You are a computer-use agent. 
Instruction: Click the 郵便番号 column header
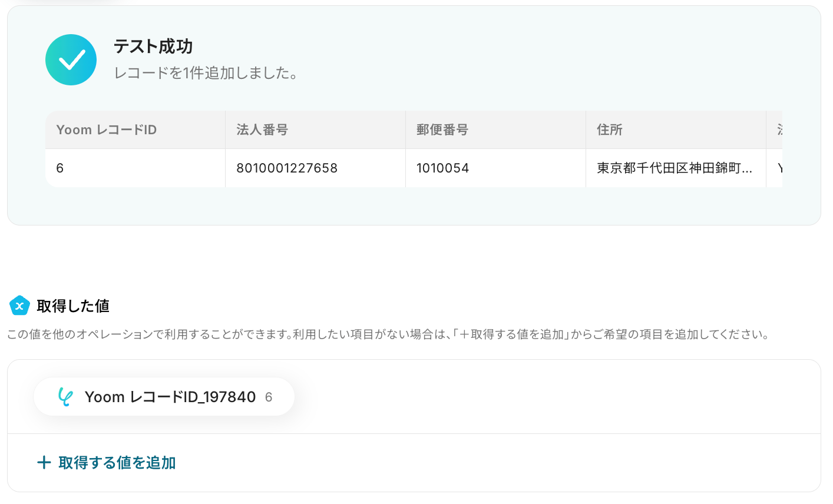click(496, 130)
